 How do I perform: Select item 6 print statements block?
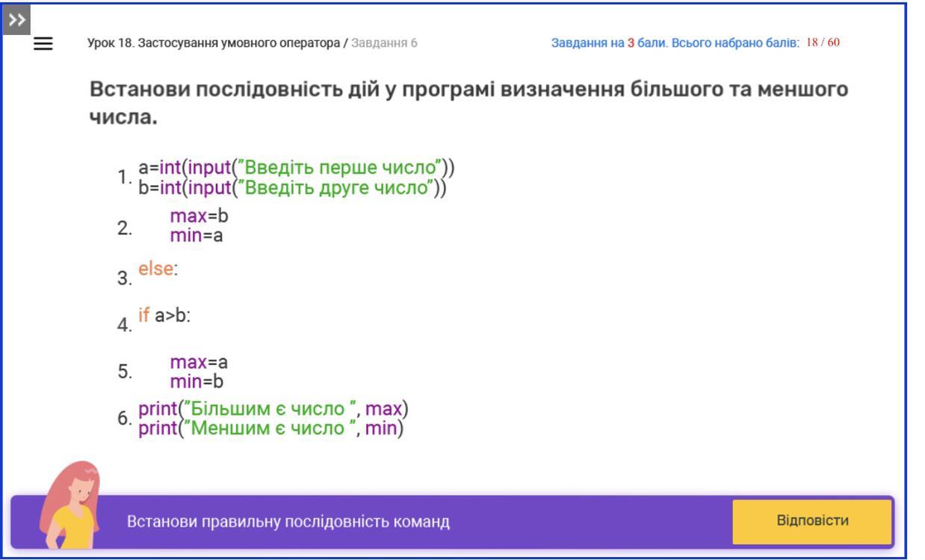[273, 419]
